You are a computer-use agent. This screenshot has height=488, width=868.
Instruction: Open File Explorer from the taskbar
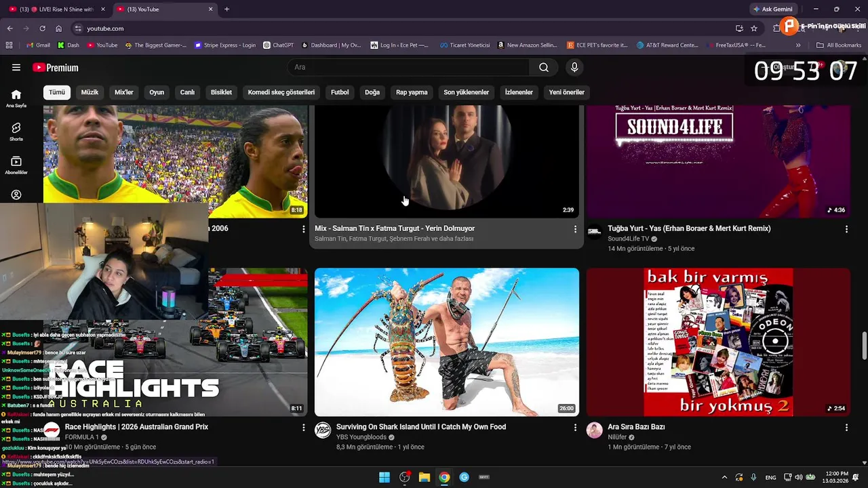425,477
